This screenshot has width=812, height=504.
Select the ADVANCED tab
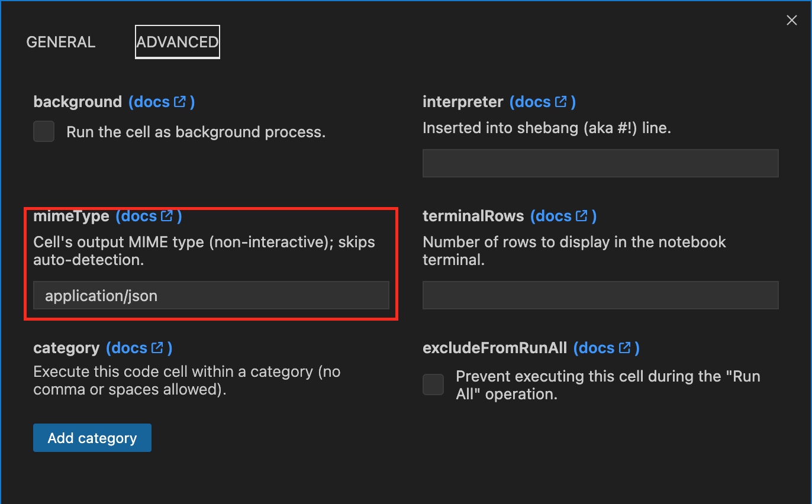click(178, 42)
